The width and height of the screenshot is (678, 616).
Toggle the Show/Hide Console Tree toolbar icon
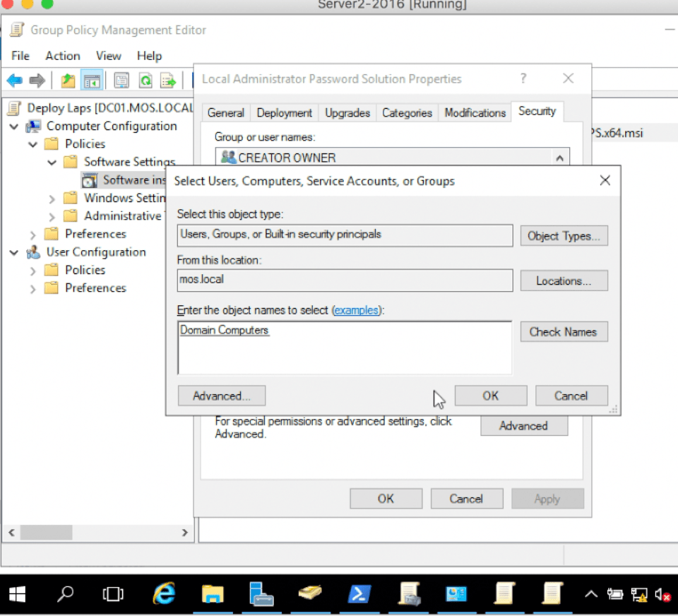[x=90, y=80]
